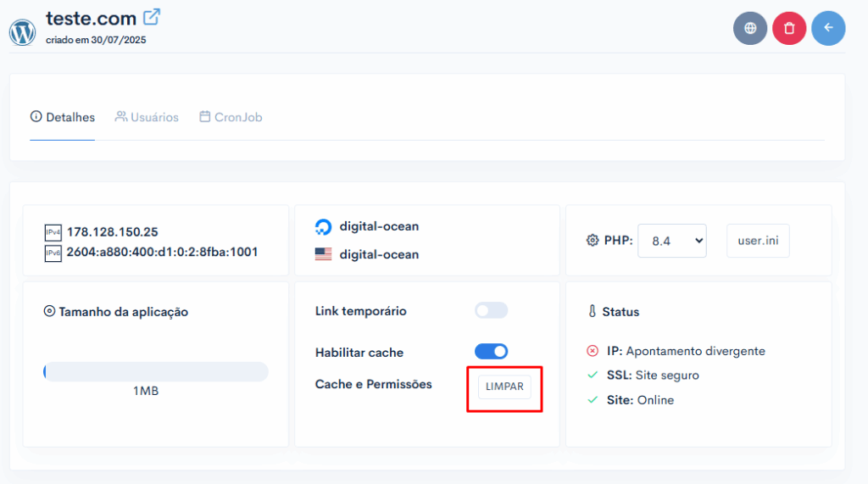868x484 pixels.
Task: Click the IPv6 badge icon
Action: point(53,253)
